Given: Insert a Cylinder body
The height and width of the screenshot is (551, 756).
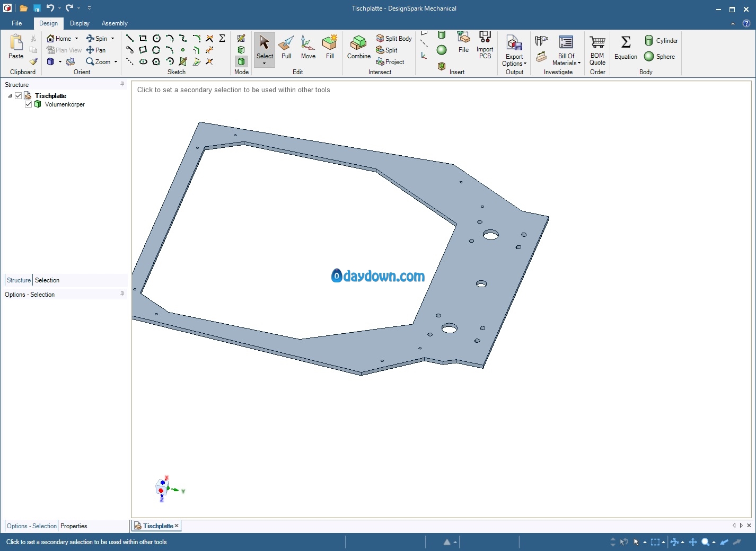Looking at the screenshot, I should pos(661,40).
